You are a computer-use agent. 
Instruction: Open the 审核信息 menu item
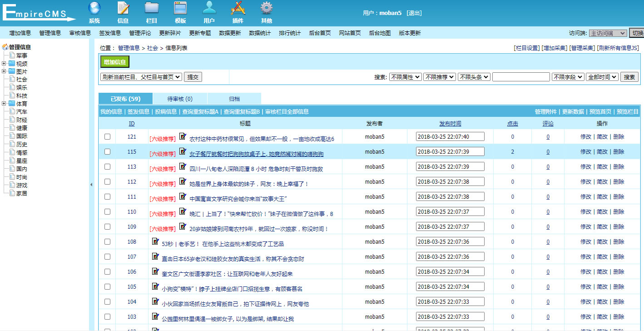point(80,33)
